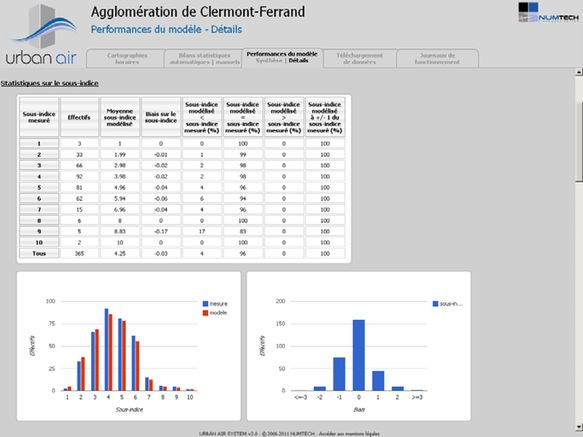
Task: Click the -0.17 bias cell
Action: (x=161, y=231)
